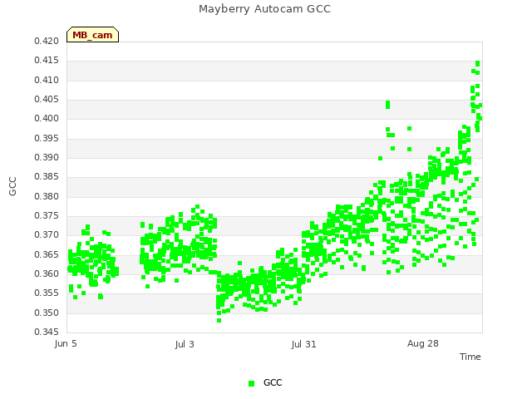This screenshot has width=532, height=399.
Task: Click the 0.410 y-axis tick label
Action: 47,81
